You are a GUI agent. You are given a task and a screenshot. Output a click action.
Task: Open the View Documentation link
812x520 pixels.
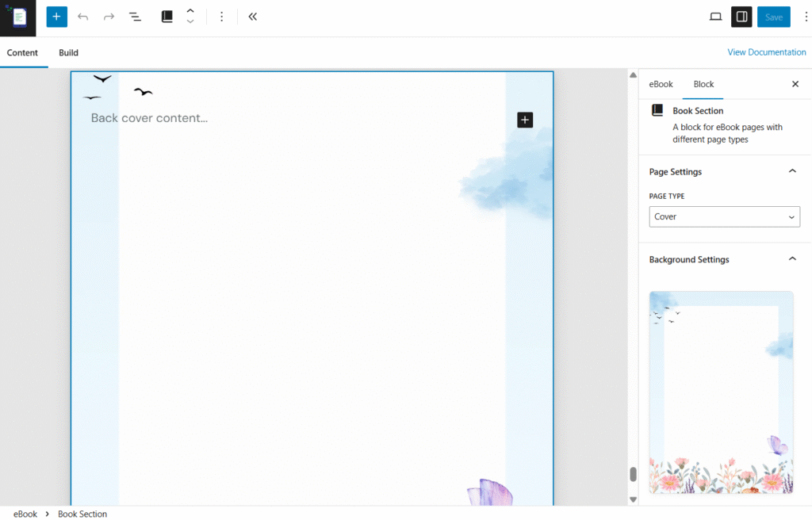point(766,52)
